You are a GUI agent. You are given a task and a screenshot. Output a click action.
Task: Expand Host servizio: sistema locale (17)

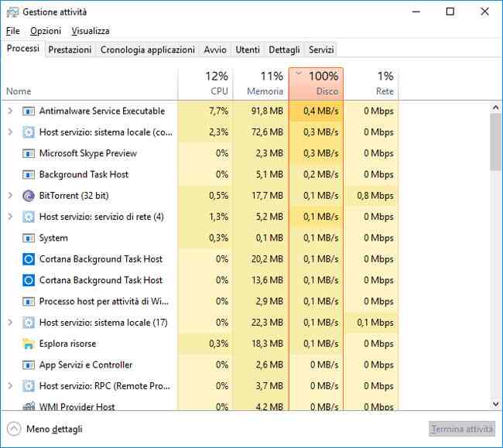(x=10, y=323)
